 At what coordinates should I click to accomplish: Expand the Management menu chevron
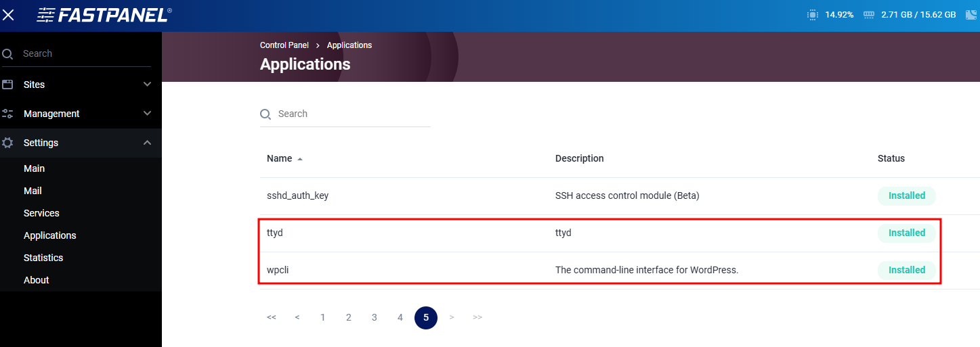click(148, 114)
